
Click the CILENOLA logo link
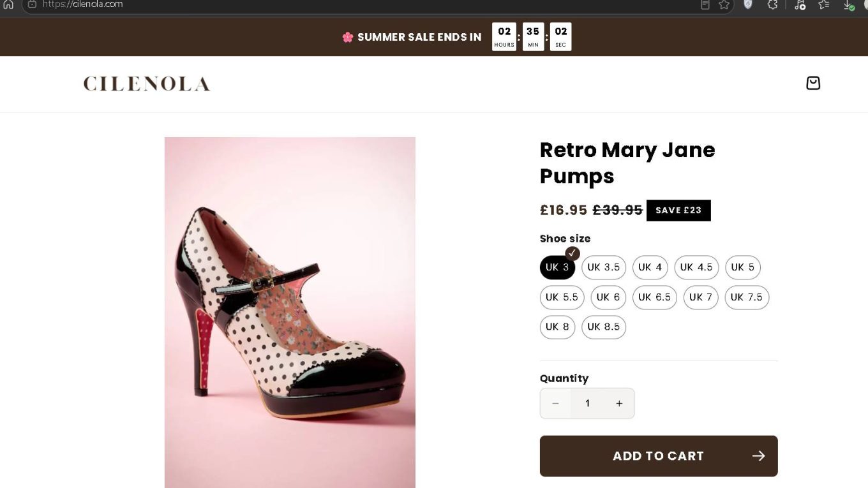(147, 84)
